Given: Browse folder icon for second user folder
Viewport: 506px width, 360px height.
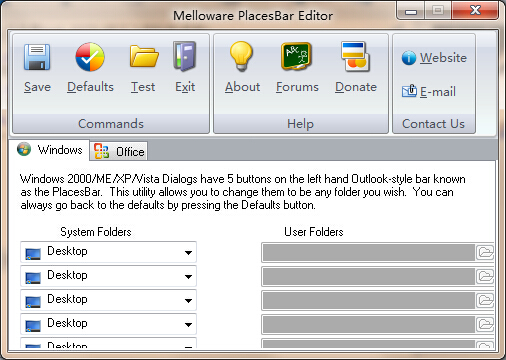Looking at the screenshot, I should pyautogui.click(x=485, y=276).
